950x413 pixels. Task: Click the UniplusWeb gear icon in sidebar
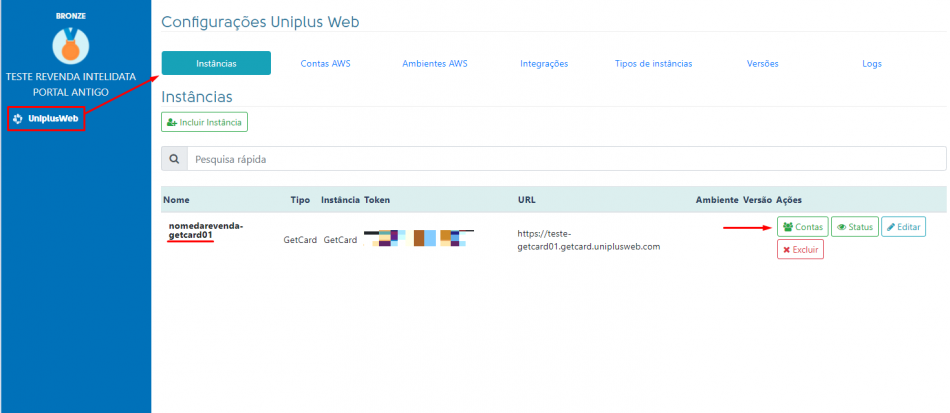(18, 119)
